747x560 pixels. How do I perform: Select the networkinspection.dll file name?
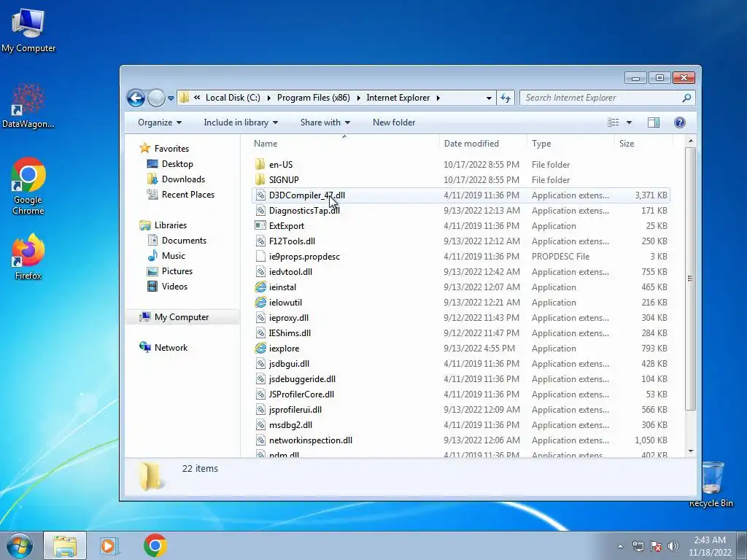[x=311, y=440]
